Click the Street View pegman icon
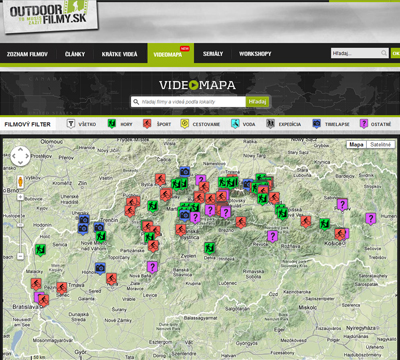This screenshot has width=400, height=360. (x=20, y=182)
